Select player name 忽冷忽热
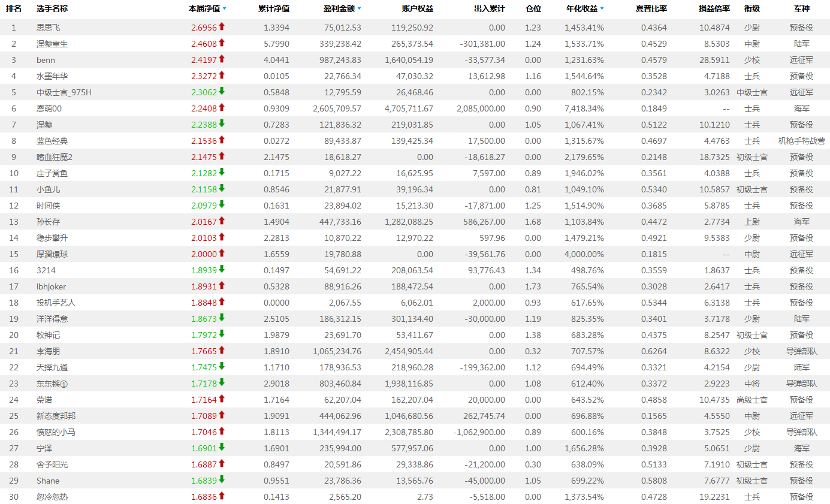 pyautogui.click(x=52, y=497)
